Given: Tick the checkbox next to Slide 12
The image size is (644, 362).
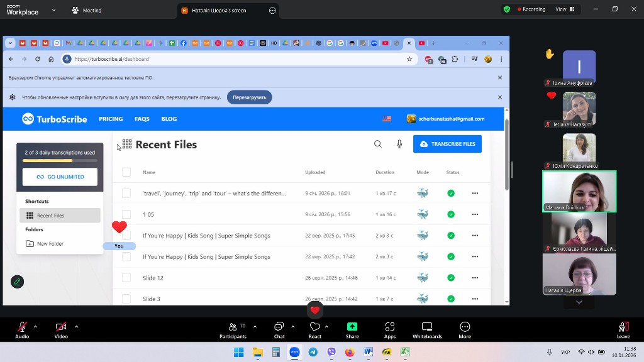Looking at the screenshot, I should click(126, 278).
